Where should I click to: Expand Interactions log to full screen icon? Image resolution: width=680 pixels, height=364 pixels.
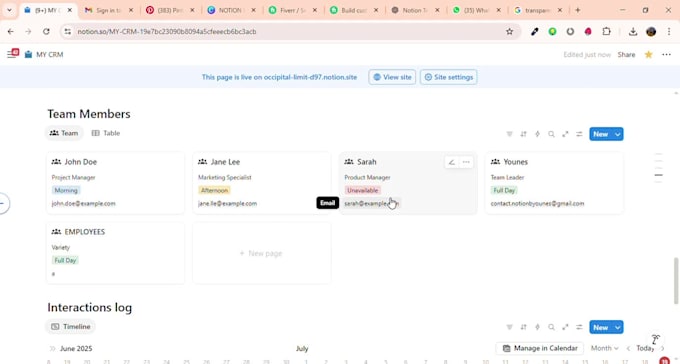point(565,327)
